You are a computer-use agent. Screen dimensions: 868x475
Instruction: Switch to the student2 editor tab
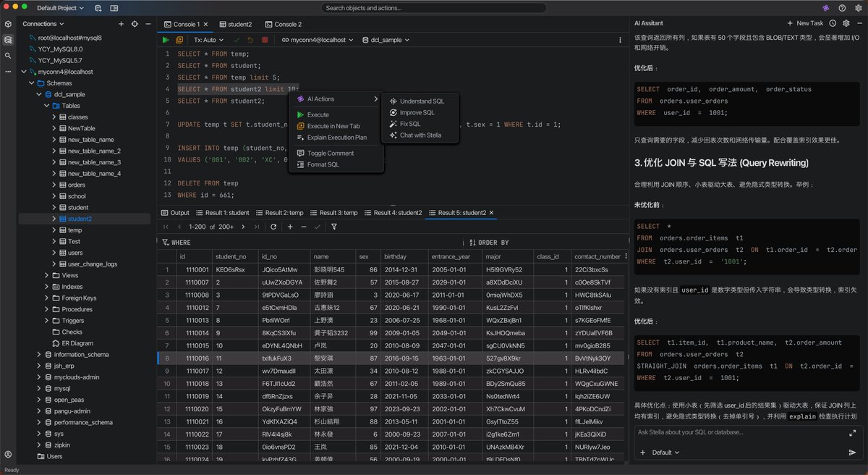tap(235, 24)
